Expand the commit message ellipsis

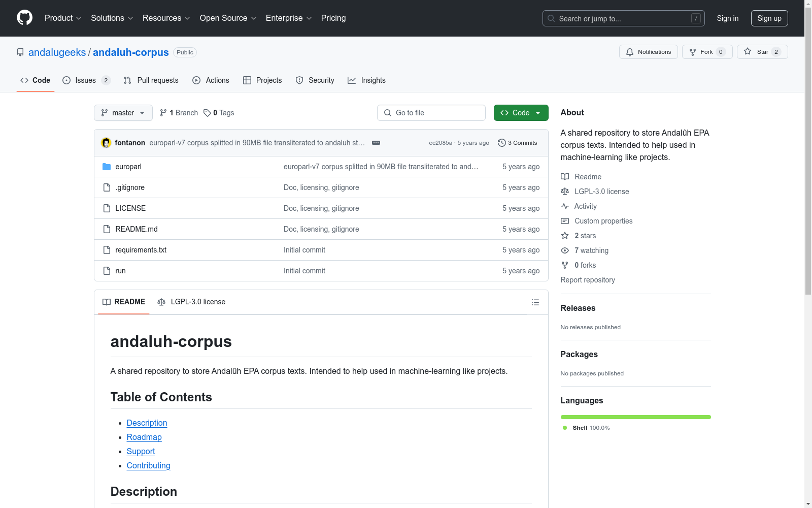(376, 143)
